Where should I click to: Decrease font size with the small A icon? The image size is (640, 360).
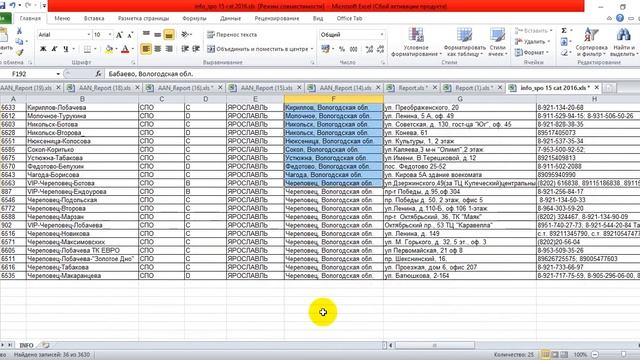click(130, 35)
